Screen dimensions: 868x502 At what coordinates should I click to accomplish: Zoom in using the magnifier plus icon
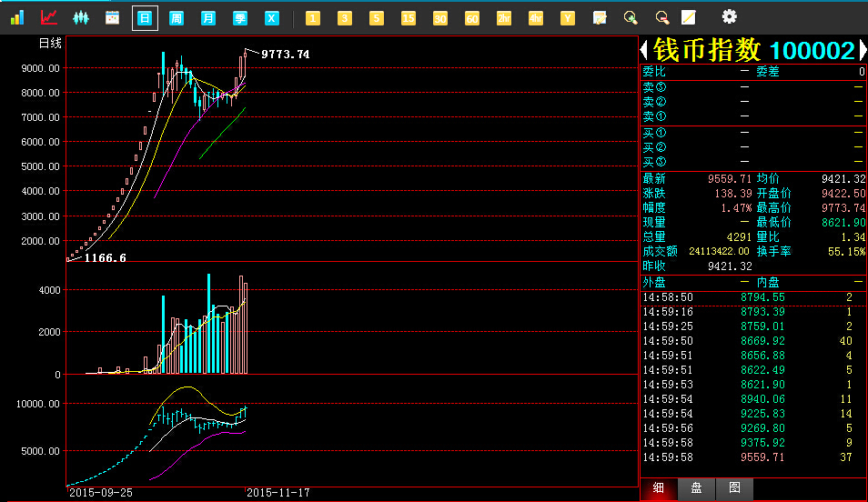tap(631, 17)
